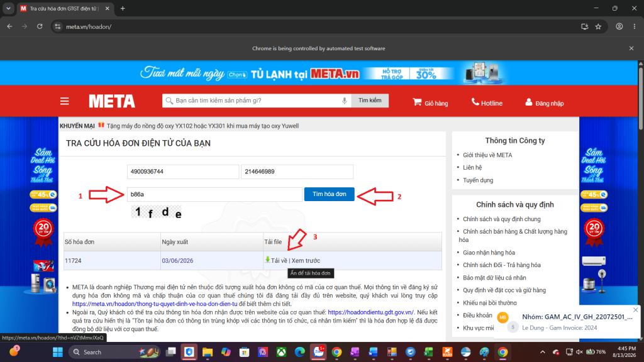Click the captcha input containing b86a
Image resolution: width=644 pixels, height=362 pixels.
click(214, 194)
